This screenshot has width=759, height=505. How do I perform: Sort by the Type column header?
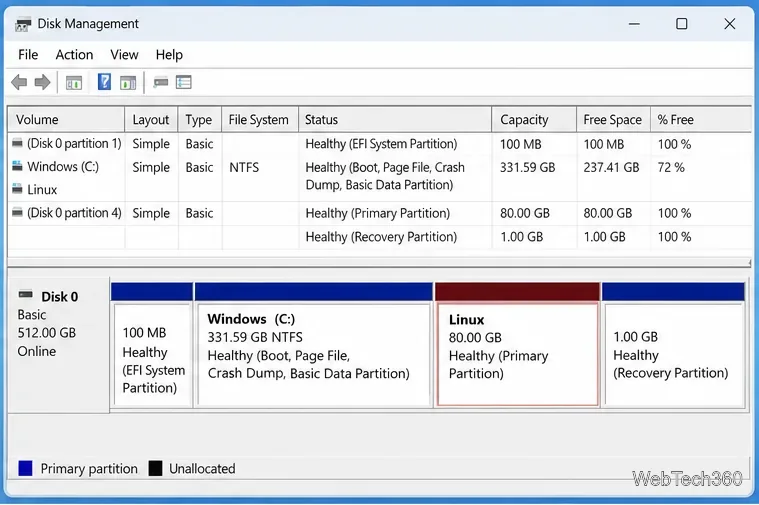(x=199, y=120)
